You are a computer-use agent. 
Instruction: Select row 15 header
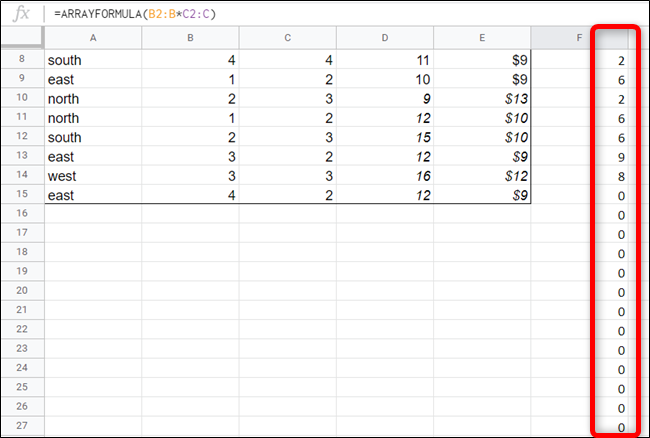click(22, 194)
